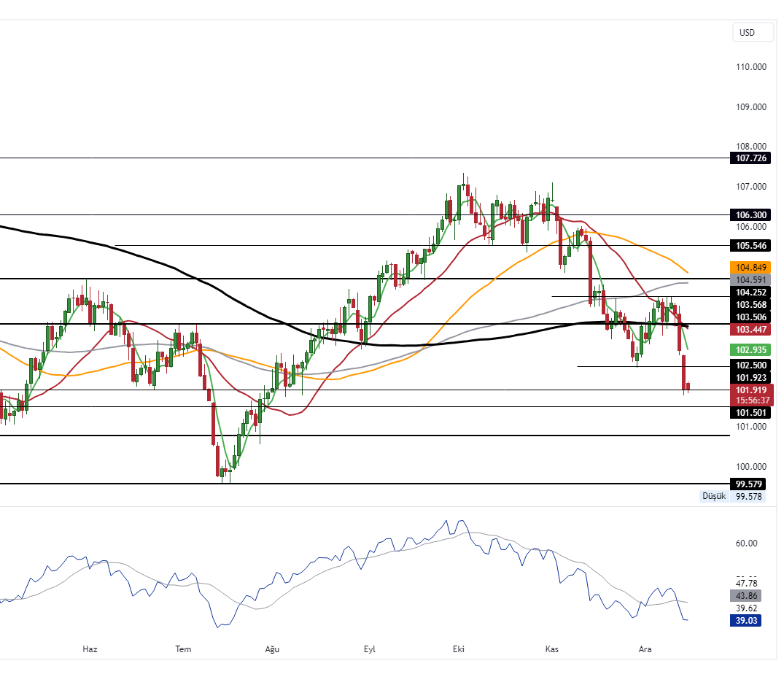Click the 105.546 price level label

[751, 246]
